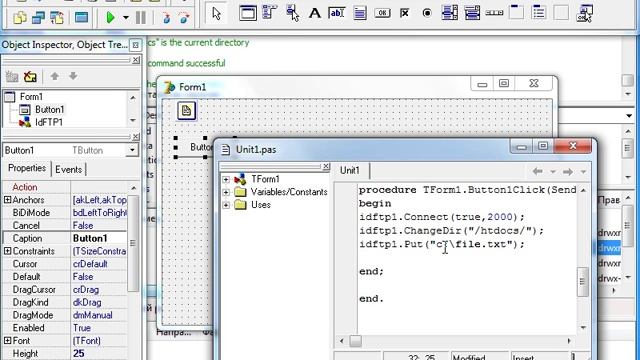
Task: Open the Button1 TButton component dropdown
Action: click(x=132, y=150)
